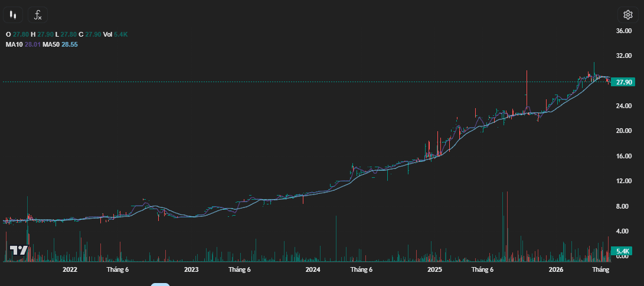
Task: Click the low price value after L
Action: point(69,34)
